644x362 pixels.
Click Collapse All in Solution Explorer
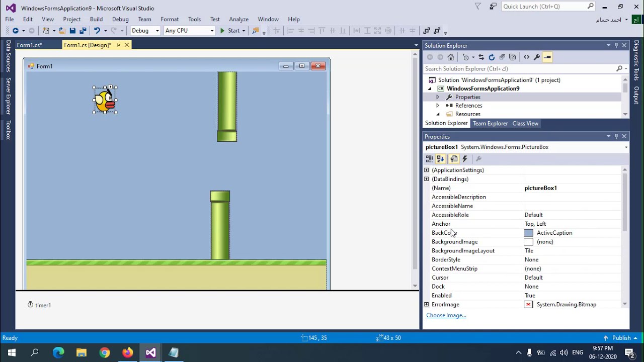[502, 57]
